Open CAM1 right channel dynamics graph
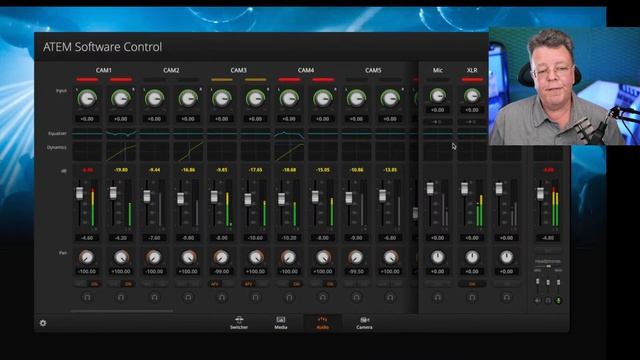The height and width of the screenshot is (360, 640). [121, 151]
